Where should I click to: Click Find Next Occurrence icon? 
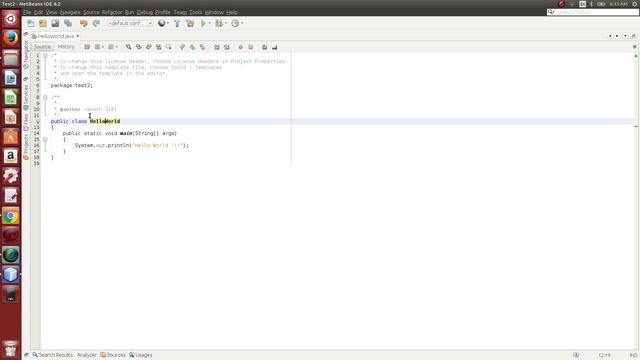click(x=149, y=47)
